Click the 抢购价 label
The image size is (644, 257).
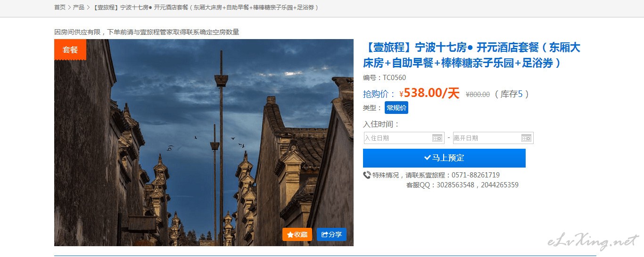(x=379, y=94)
